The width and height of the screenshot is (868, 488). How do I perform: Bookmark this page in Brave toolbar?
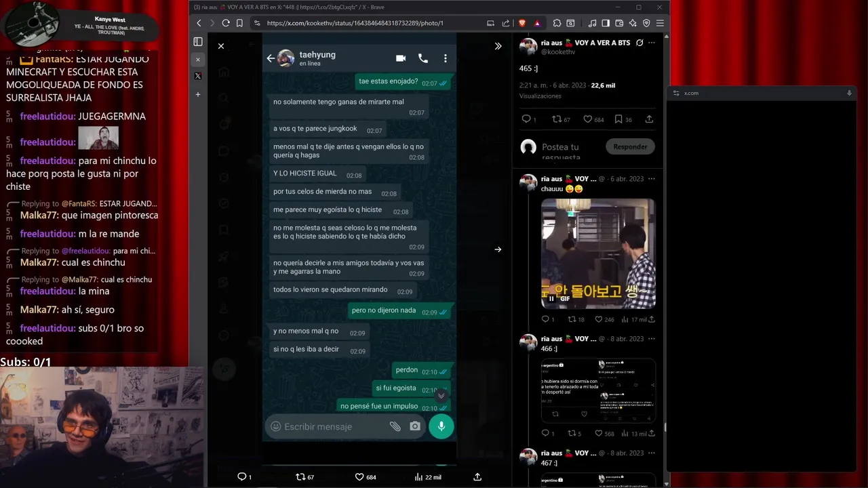239,23
